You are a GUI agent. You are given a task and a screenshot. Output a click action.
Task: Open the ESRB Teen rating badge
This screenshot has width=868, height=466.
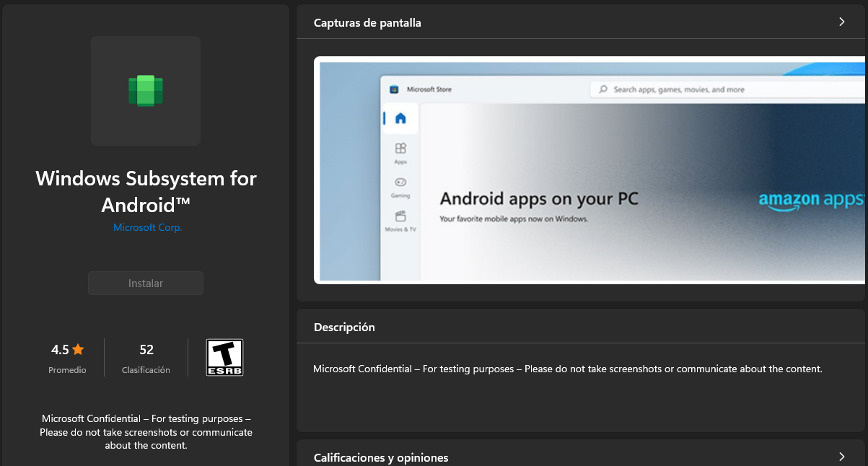pos(224,357)
